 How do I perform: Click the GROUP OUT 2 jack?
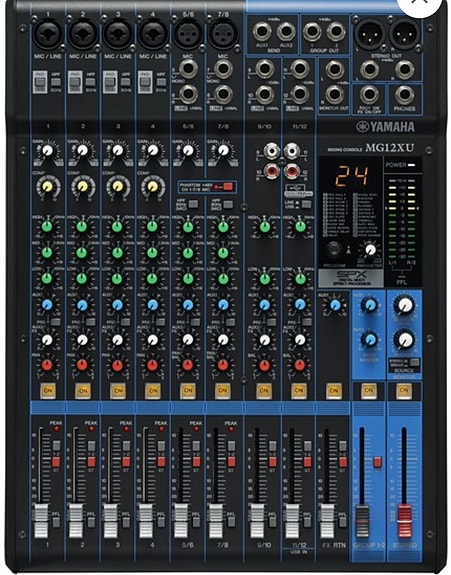336,33
